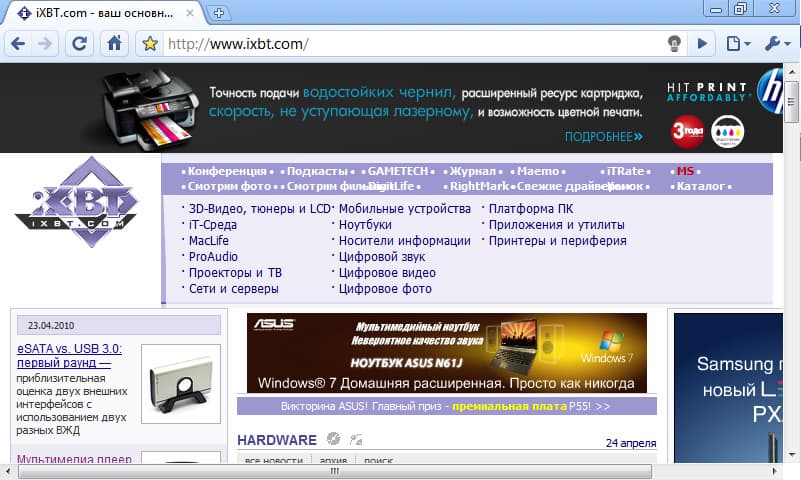801x480 pixels.
Task: Open the ПОДРОБНЕЕ link in banner
Action: pos(603,136)
